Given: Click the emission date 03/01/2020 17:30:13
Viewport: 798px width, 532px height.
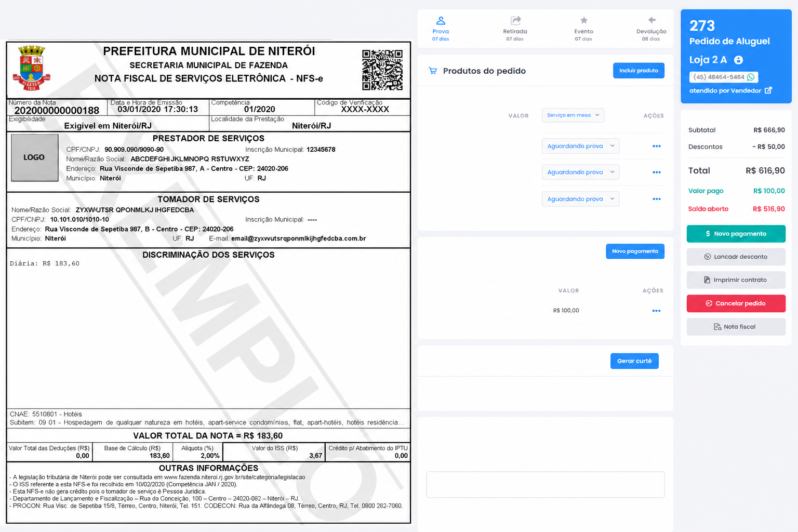Looking at the screenshot, I should point(157,109).
